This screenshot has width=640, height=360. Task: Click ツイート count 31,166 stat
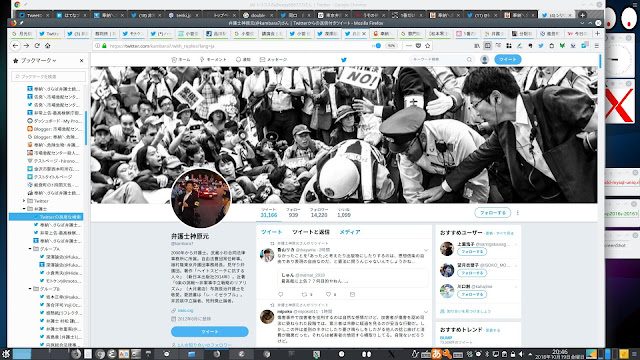(269, 213)
